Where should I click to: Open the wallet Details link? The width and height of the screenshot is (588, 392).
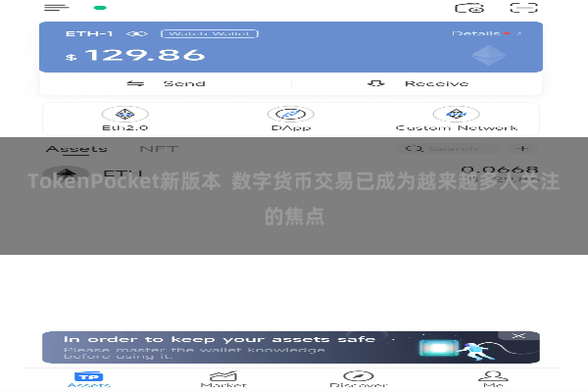pos(486,33)
